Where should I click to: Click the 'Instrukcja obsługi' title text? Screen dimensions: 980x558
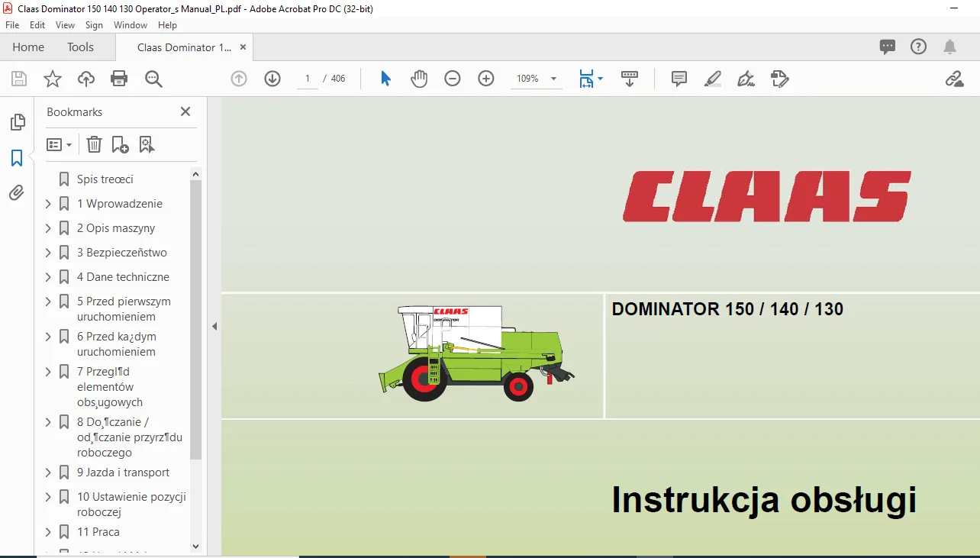click(x=764, y=500)
